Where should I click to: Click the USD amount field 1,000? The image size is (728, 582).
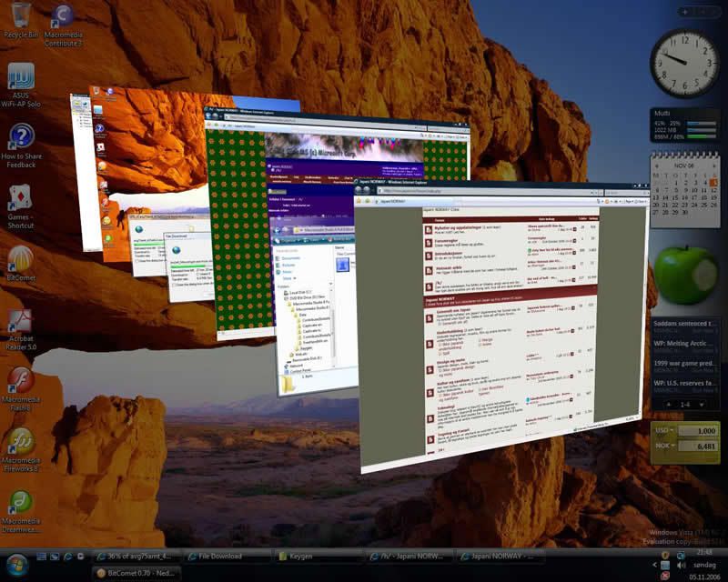pyautogui.click(x=698, y=431)
